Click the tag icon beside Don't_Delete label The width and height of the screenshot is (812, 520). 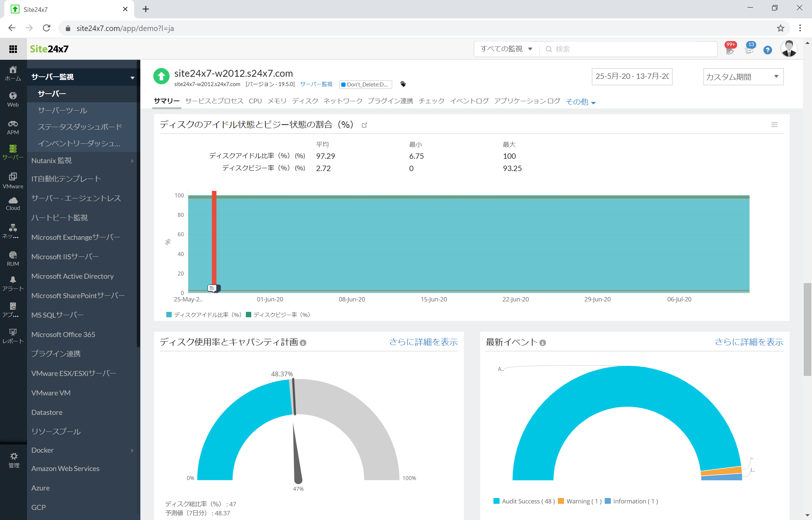click(403, 84)
